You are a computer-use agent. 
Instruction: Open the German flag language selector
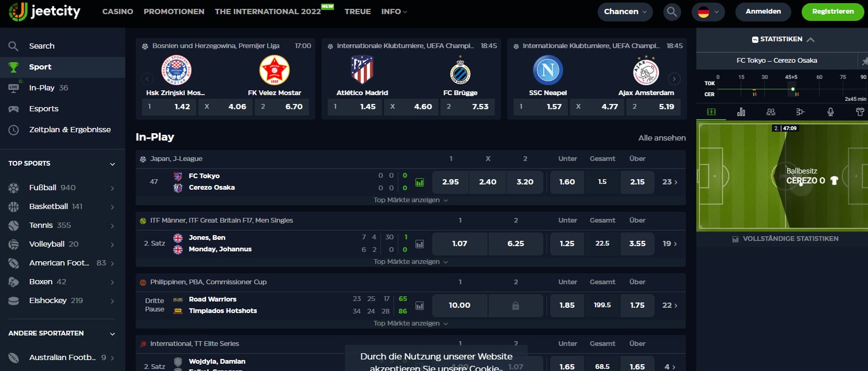pyautogui.click(x=708, y=11)
